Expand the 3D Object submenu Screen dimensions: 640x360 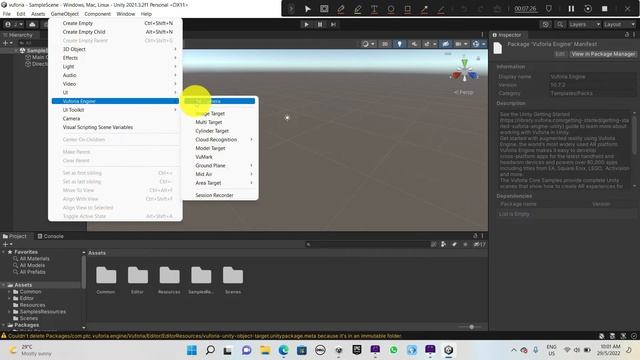115,49
